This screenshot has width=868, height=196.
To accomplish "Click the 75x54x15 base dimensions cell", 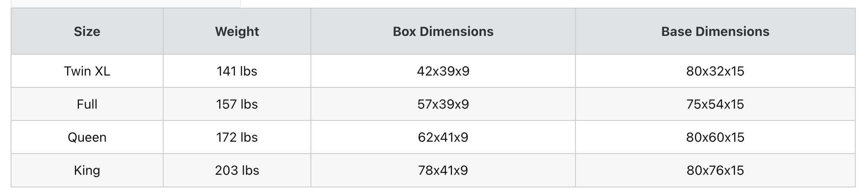I will 715,104.
